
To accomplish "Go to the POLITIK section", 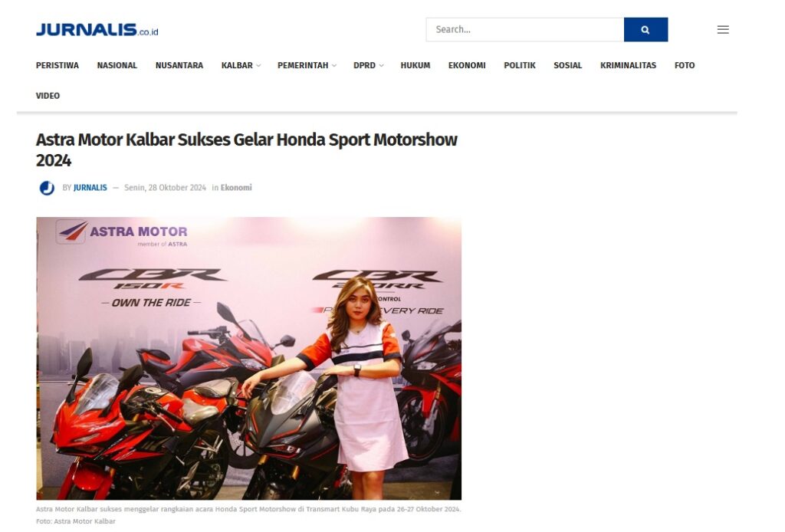I will click(519, 66).
